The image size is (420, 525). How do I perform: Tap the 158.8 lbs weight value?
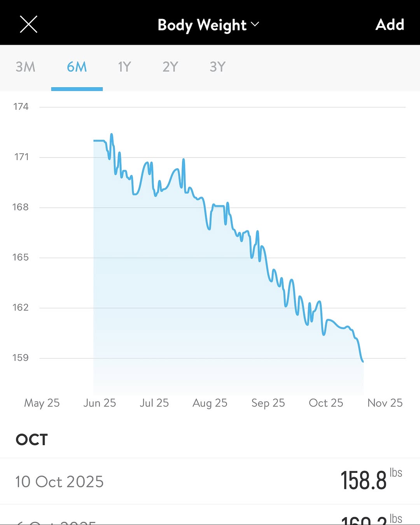[364, 481]
